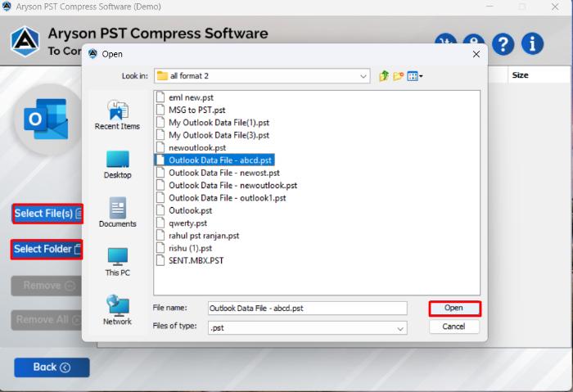Click the help question mark icon
This screenshot has height=392, width=573.
(x=503, y=44)
